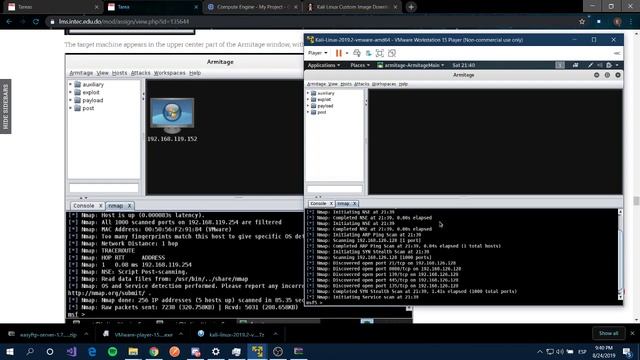The width and height of the screenshot is (640, 360).
Task: Click the Send Ctrl+Alt+Del icon in VMware
Action: (357, 53)
